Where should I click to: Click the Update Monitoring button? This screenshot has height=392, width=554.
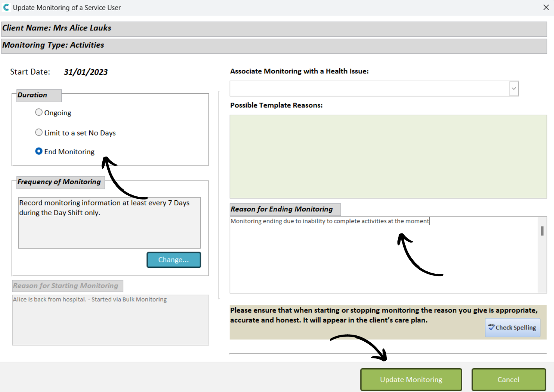[411, 380]
